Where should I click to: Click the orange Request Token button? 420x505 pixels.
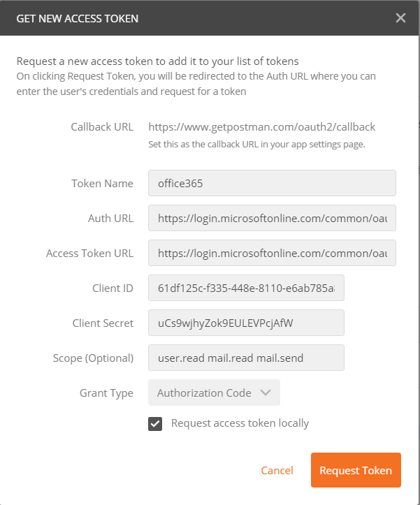356,470
